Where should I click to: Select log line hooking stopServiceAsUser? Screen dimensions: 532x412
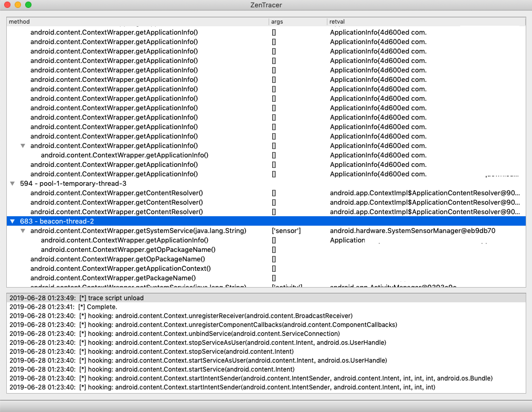[x=266, y=342]
